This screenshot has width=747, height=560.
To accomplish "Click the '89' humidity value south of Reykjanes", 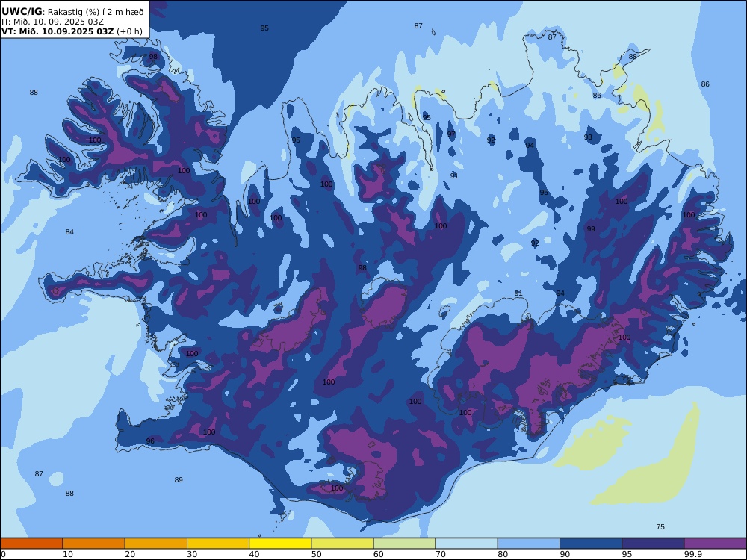I will tap(179, 479).
